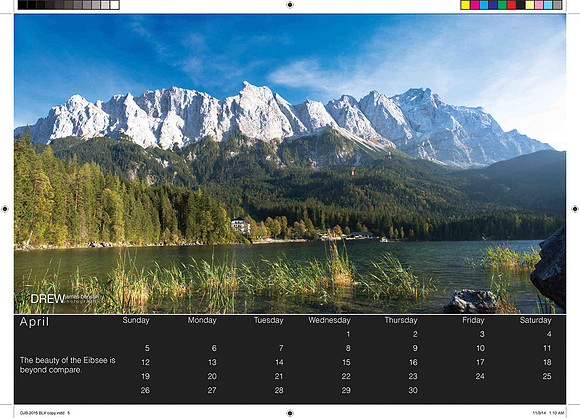Select date 22 under Wednesday

[346, 377]
